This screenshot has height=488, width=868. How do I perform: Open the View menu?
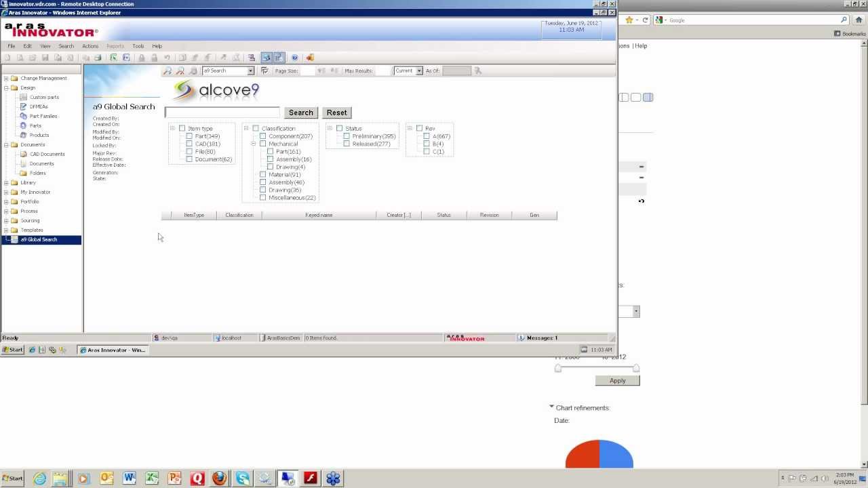45,46
